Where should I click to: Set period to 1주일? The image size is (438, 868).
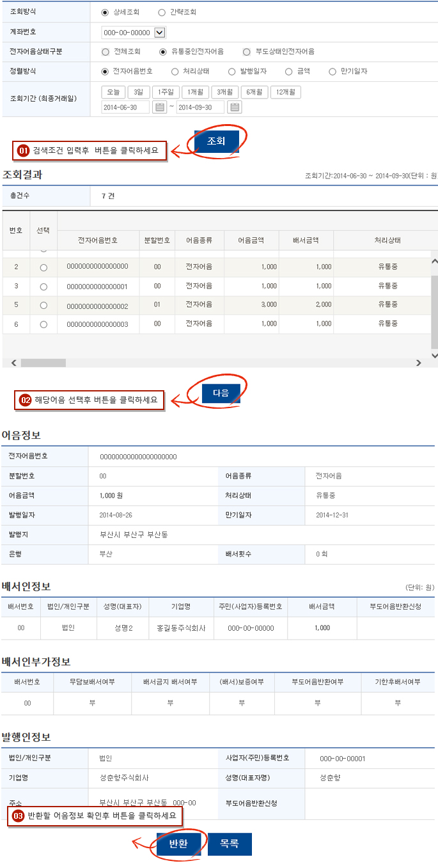tap(166, 92)
